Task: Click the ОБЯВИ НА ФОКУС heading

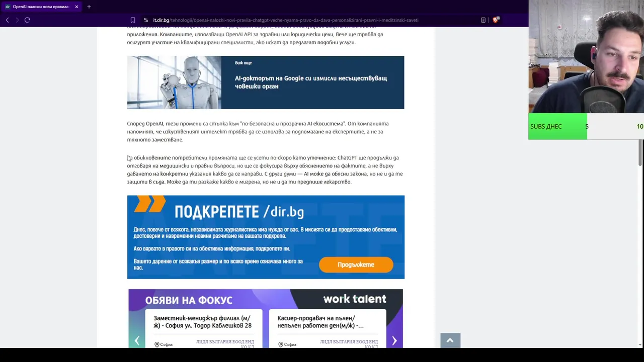Action: click(189, 301)
